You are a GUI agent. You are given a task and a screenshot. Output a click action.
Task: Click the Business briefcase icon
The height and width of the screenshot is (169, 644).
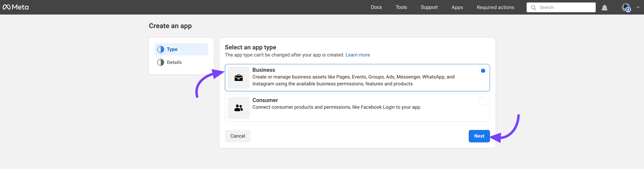pyautogui.click(x=239, y=78)
